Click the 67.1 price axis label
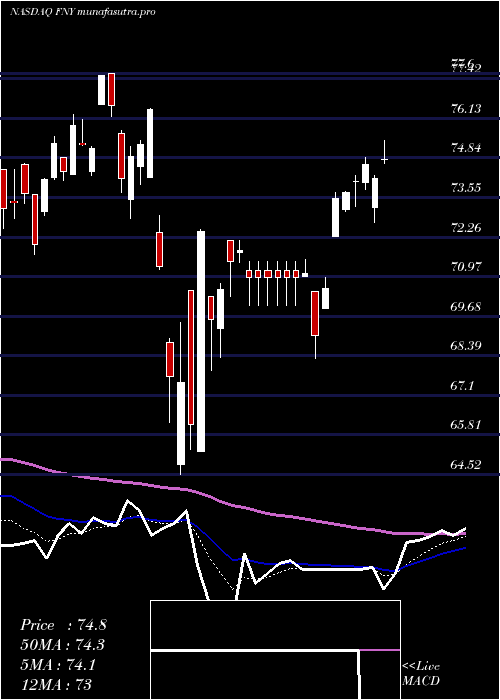This screenshot has height=700, width=500. coord(462,385)
